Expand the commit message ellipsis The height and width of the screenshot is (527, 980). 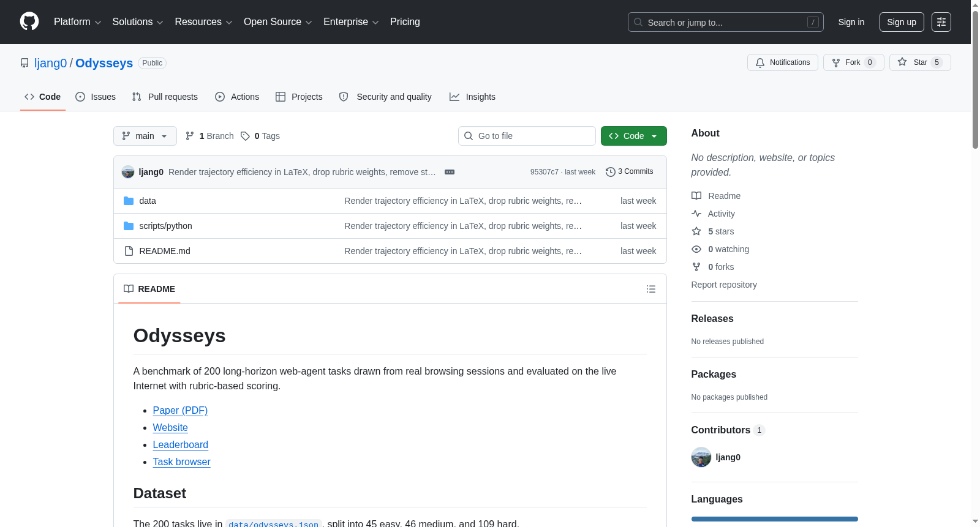tap(450, 172)
